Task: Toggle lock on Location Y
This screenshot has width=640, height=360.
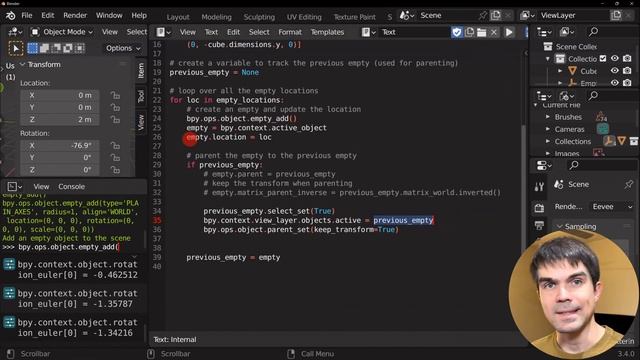Action: tap(115, 108)
